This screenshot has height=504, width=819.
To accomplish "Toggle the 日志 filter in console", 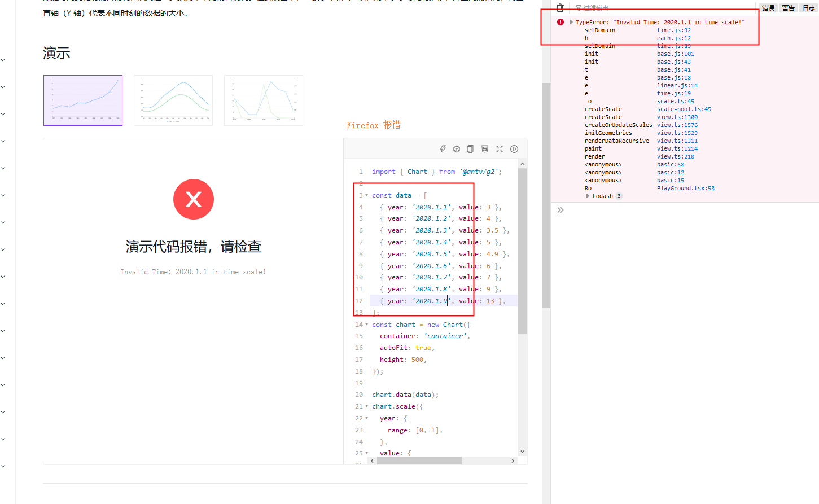I will click(x=809, y=8).
